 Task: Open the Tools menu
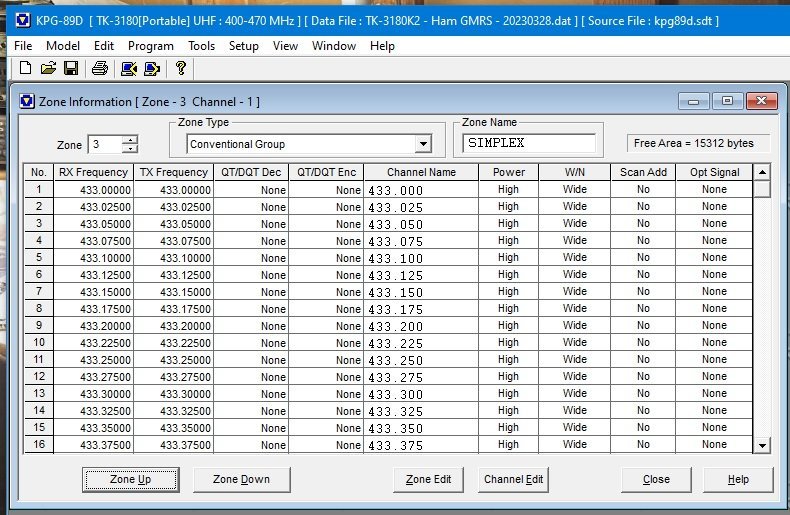coord(201,46)
